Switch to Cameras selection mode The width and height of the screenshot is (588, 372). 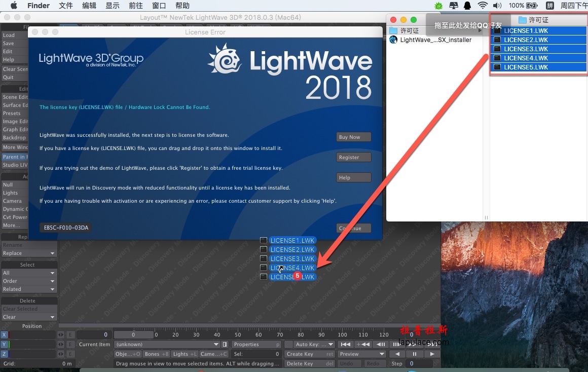tap(214, 354)
